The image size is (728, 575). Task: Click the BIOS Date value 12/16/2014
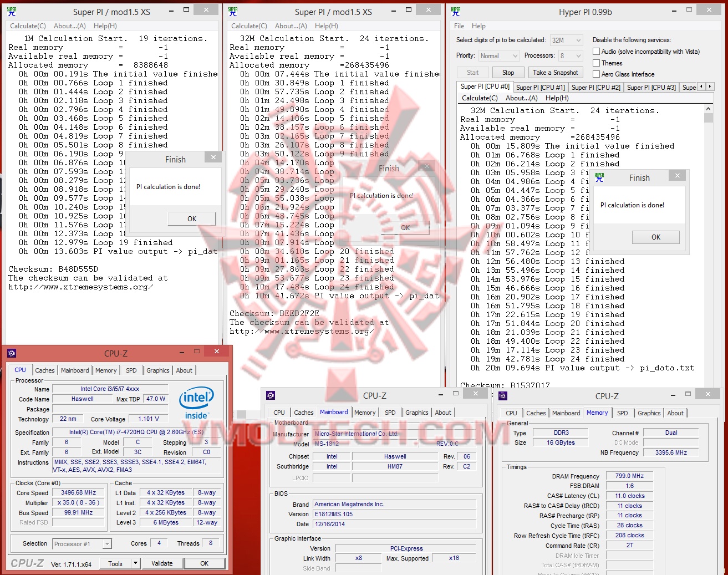pyautogui.click(x=394, y=524)
